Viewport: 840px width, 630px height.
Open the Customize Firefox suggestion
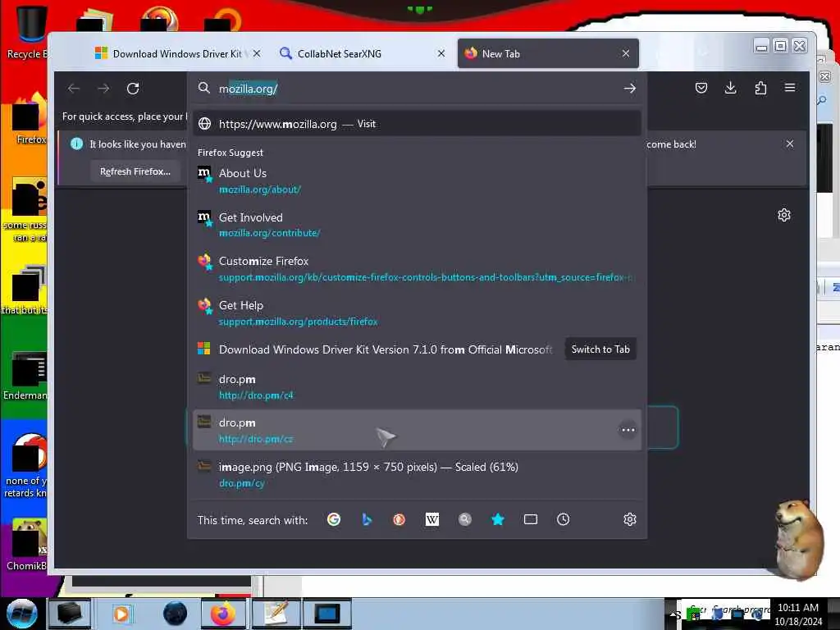tap(417, 268)
